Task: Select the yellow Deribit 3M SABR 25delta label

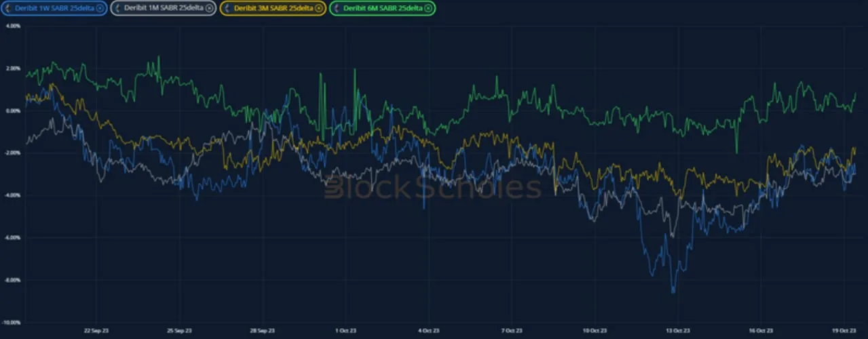Action: [x=273, y=8]
